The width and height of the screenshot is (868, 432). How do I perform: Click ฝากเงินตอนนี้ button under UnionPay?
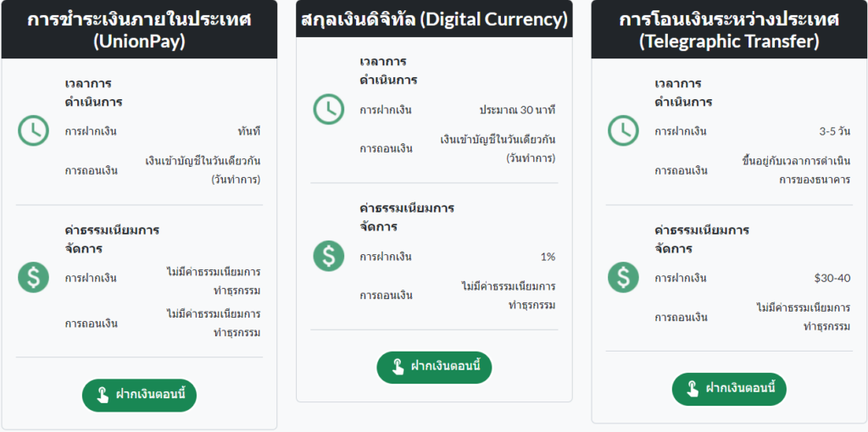coord(140,396)
